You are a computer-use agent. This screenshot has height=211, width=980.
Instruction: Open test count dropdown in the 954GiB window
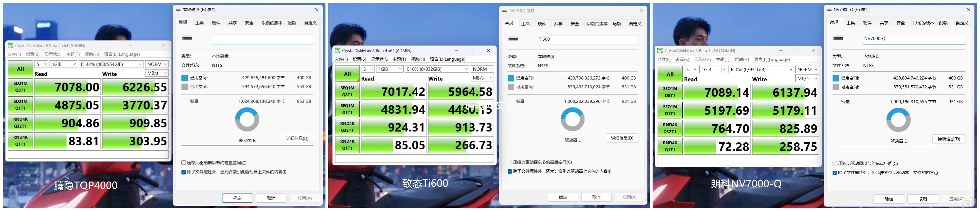pos(41,64)
